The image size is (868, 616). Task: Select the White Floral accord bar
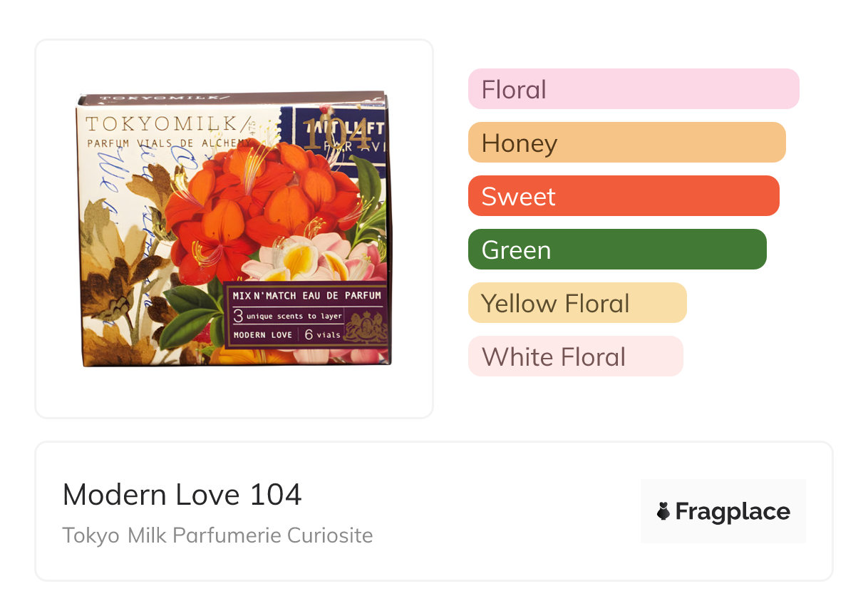[x=575, y=356]
